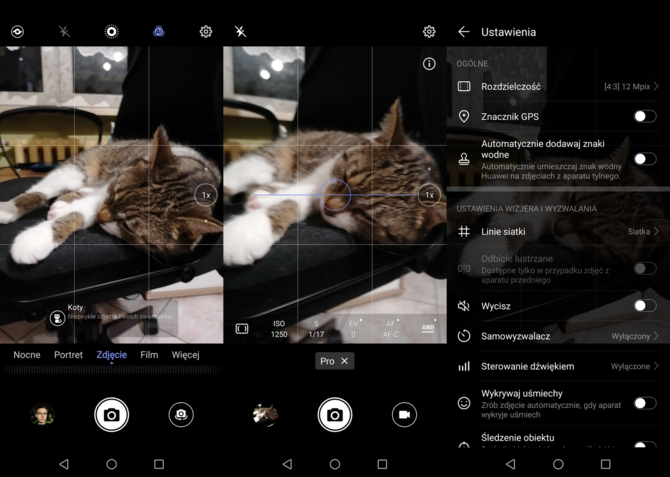Adjust shutter speed S 1/17
The height and width of the screenshot is (477, 670).
(x=316, y=329)
